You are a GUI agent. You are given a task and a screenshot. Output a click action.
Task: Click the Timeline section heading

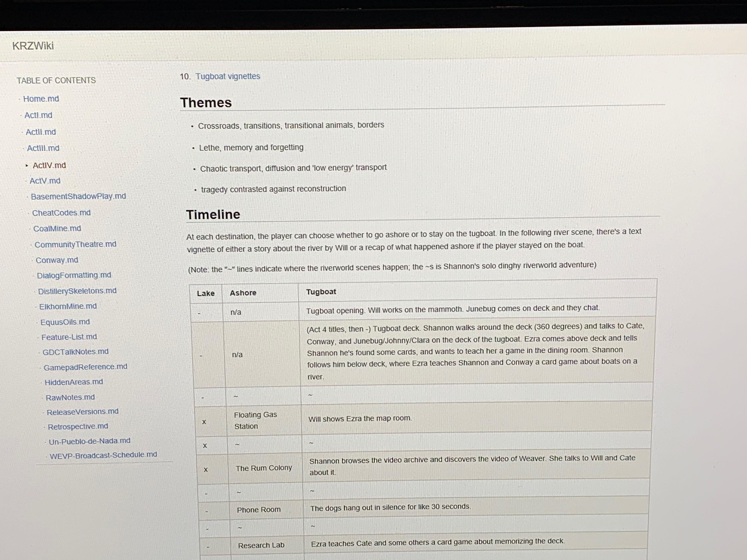point(213,214)
